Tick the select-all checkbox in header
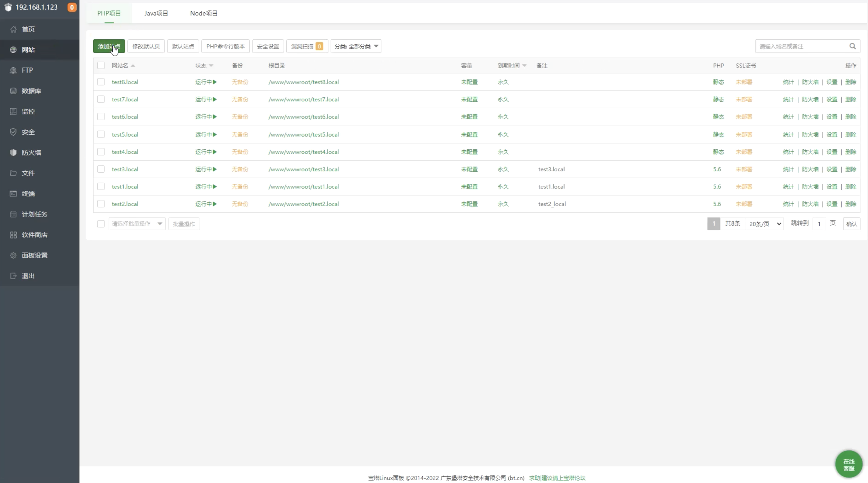868x483 pixels. [x=101, y=65]
